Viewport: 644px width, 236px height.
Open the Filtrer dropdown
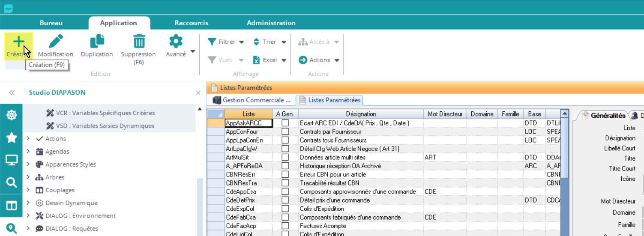(x=226, y=42)
